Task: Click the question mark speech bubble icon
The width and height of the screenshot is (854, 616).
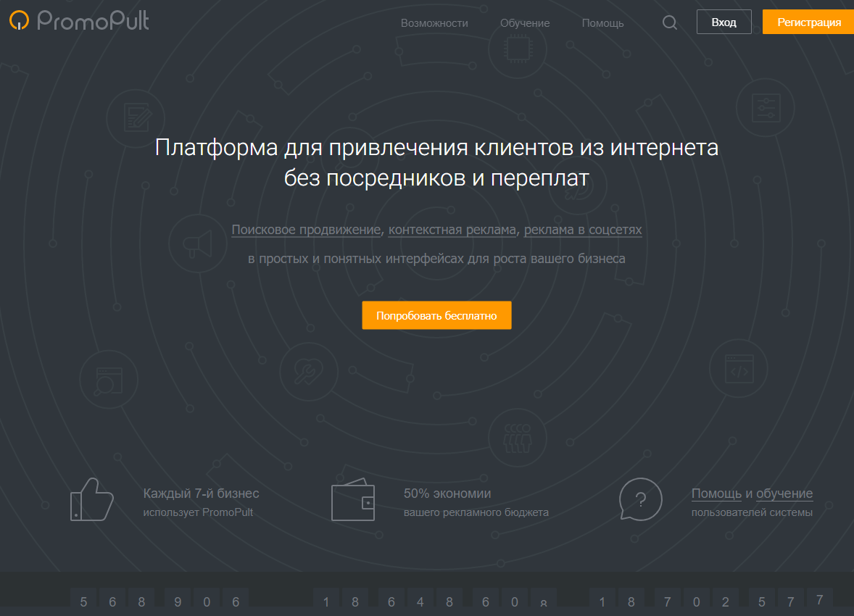Action: (x=640, y=499)
